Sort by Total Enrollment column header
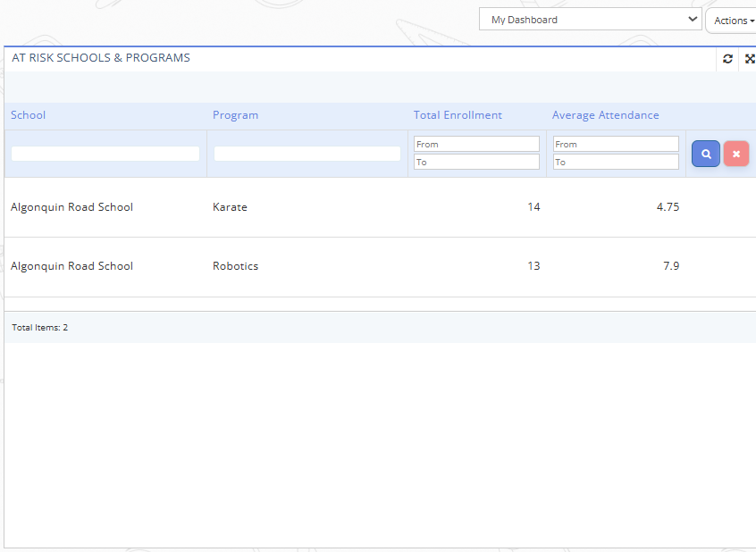This screenshot has width=756, height=552. tap(458, 115)
